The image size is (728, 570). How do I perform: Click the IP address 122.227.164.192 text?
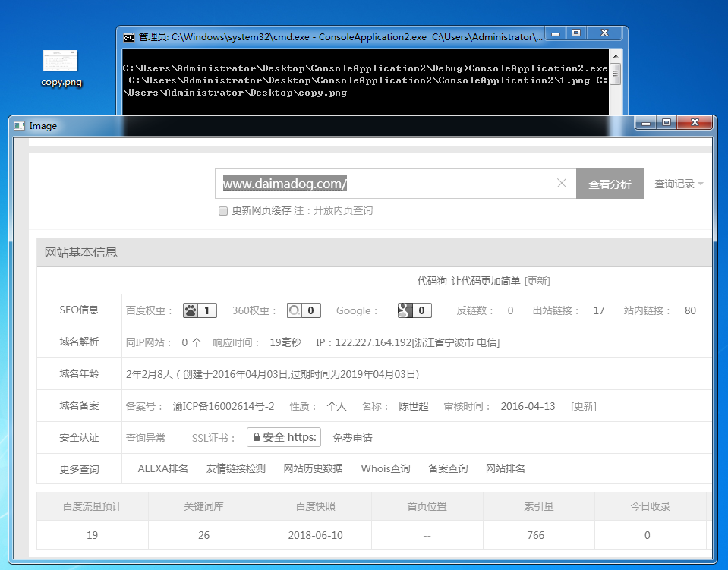(x=373, y=342)
